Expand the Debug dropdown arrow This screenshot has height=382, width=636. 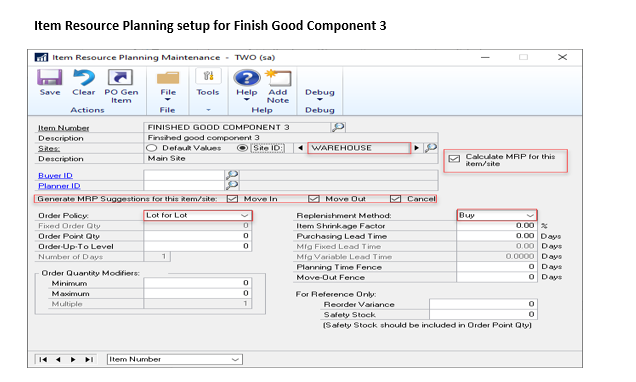pyautogui.click(x=320, y=100)
